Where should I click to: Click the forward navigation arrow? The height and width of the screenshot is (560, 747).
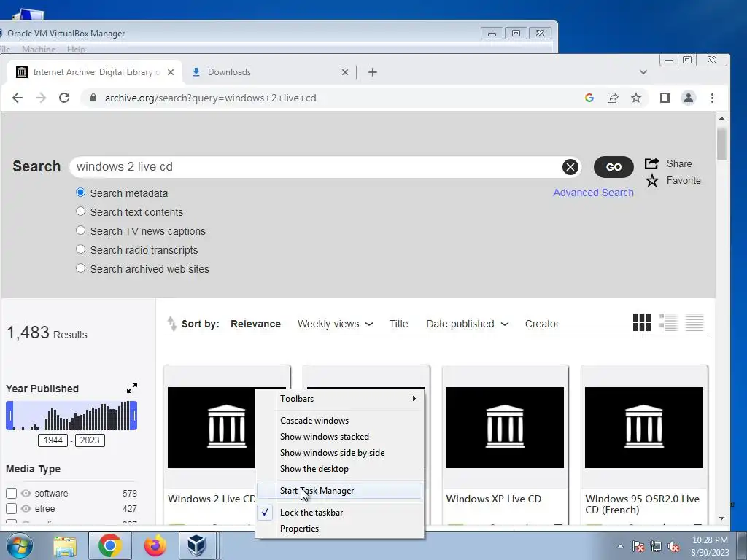pyautogui.click(x=41, y=98)
